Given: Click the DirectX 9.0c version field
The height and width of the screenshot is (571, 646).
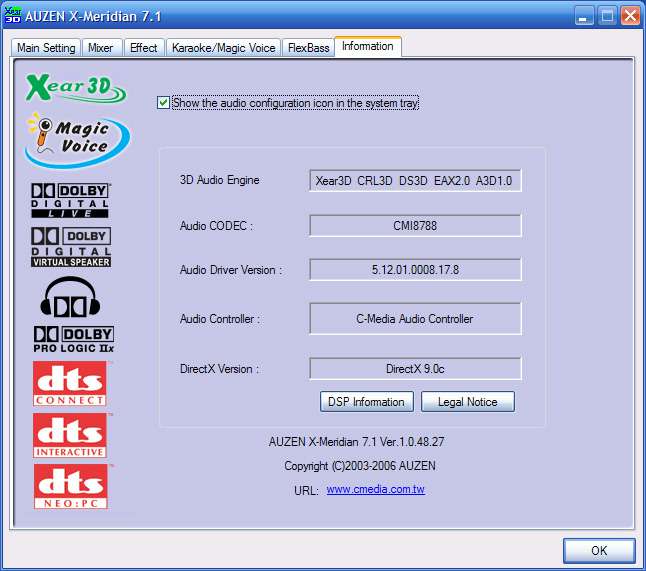Looking at the screenshot, I should [415, 368].
